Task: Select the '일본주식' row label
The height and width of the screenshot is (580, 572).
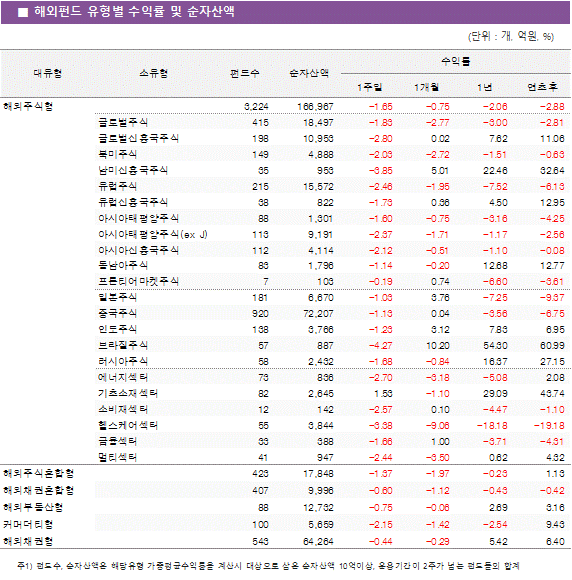Action: click(x=117, y=297)
